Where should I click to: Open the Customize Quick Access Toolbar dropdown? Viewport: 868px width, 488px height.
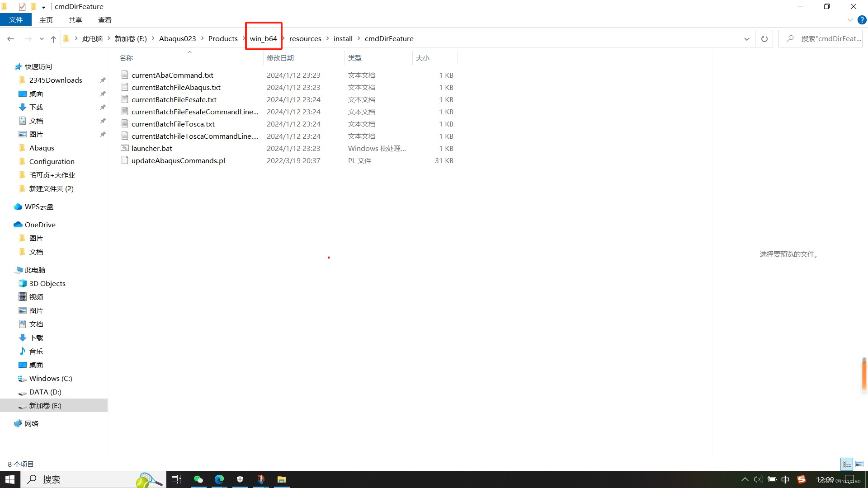(43, 7)
